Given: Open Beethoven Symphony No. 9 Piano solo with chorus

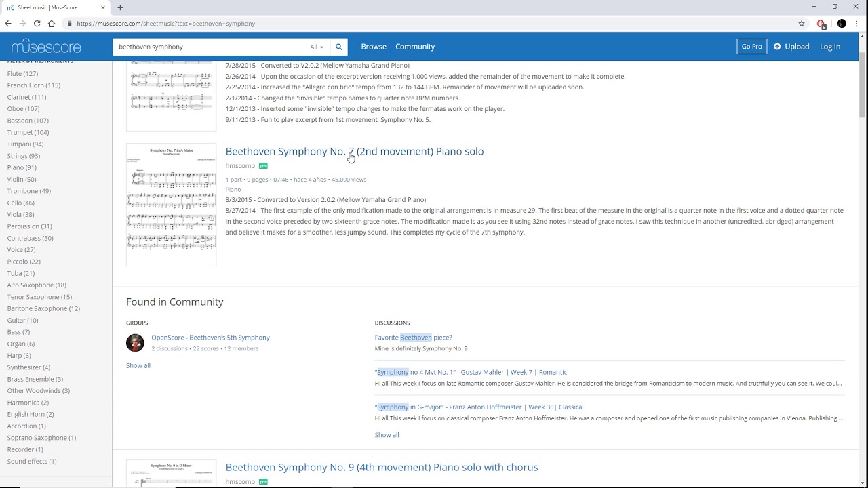Looking at the screenshot, I should coord(382,467).
